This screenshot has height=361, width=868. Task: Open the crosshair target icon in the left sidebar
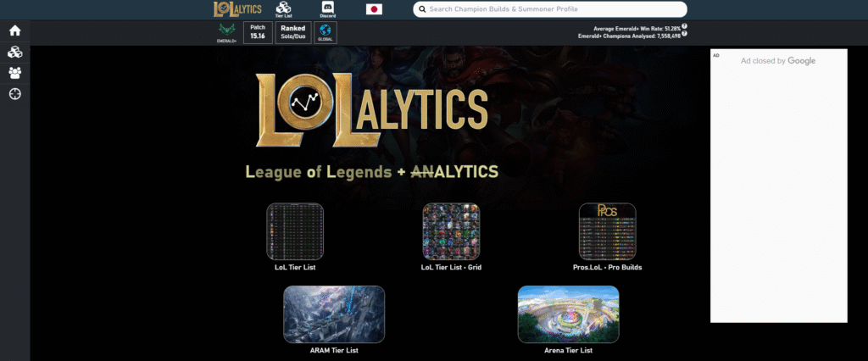pos(15,94)
